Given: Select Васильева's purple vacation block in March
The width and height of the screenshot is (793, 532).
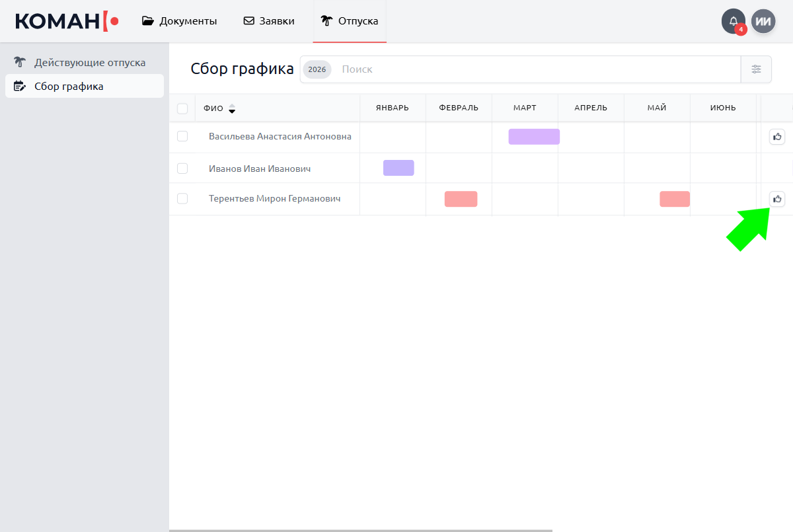Looking at the screenshot, I should 534,137.
